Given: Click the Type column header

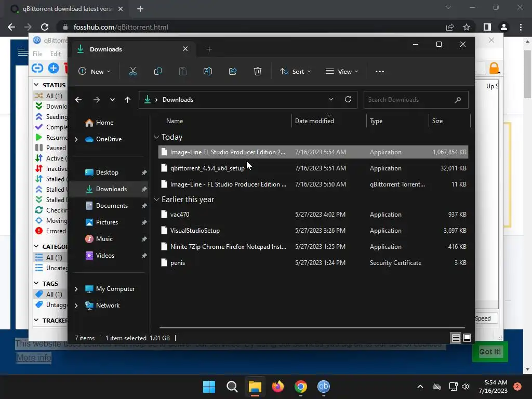Looking at the screenshot, I should click(376, 121).
